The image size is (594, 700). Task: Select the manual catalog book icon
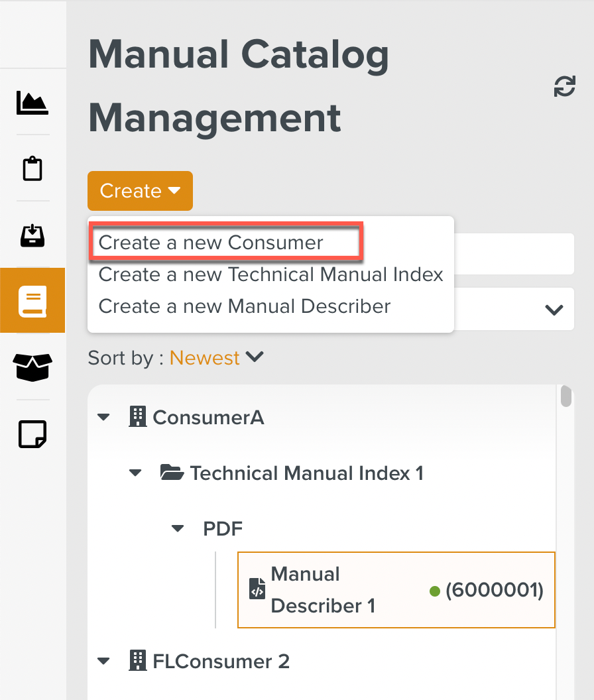[32, 301]
